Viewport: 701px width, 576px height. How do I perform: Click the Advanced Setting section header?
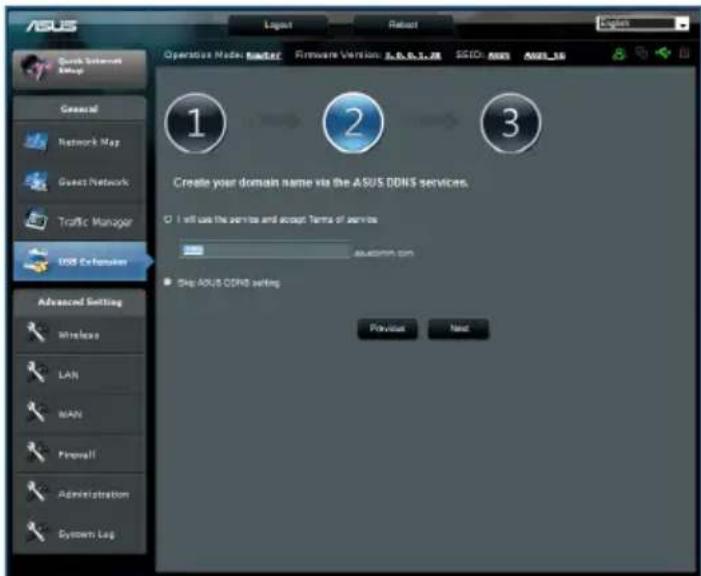(x=79, y=302)
